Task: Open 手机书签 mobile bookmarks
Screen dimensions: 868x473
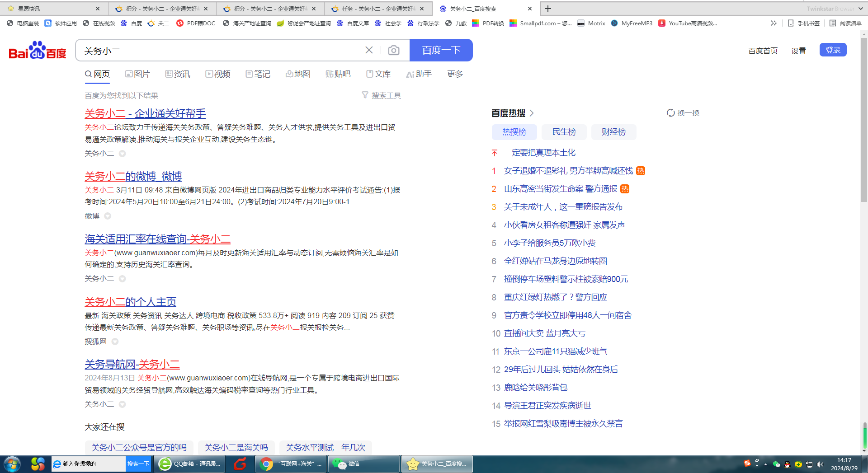Action: click(x=803, y=23)
